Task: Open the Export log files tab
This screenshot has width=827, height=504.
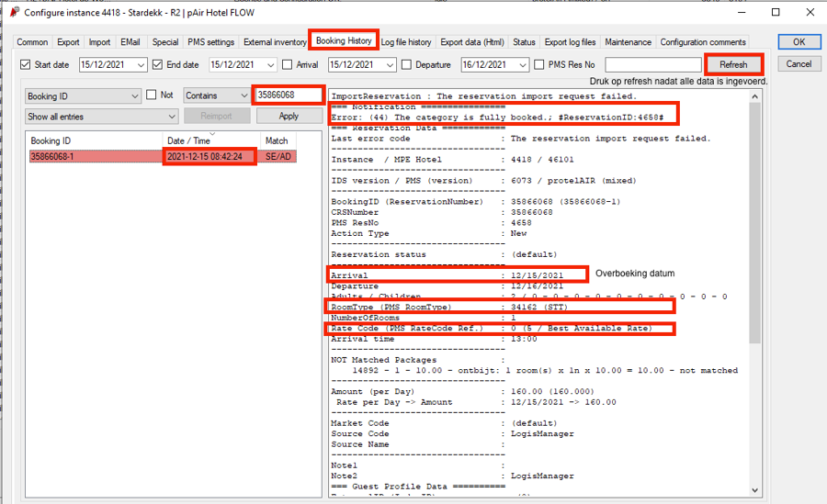Action: 570,42
